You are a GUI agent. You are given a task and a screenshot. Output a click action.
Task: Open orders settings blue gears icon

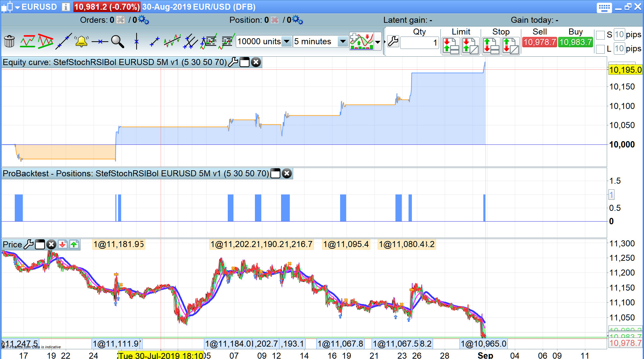click(144, 20)
